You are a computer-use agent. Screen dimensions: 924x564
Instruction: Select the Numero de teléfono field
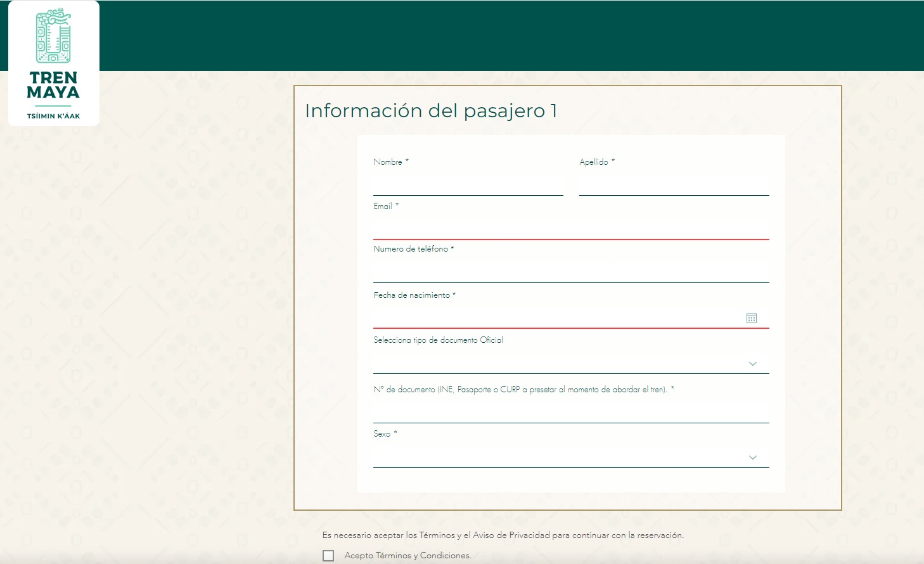click(571, 271)
